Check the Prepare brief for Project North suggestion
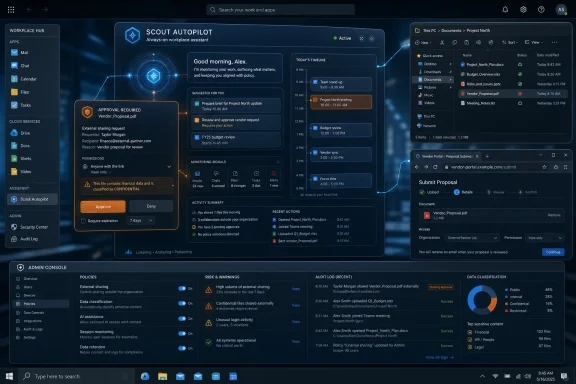This screenshot has width=576, height=384. point(197,104)
